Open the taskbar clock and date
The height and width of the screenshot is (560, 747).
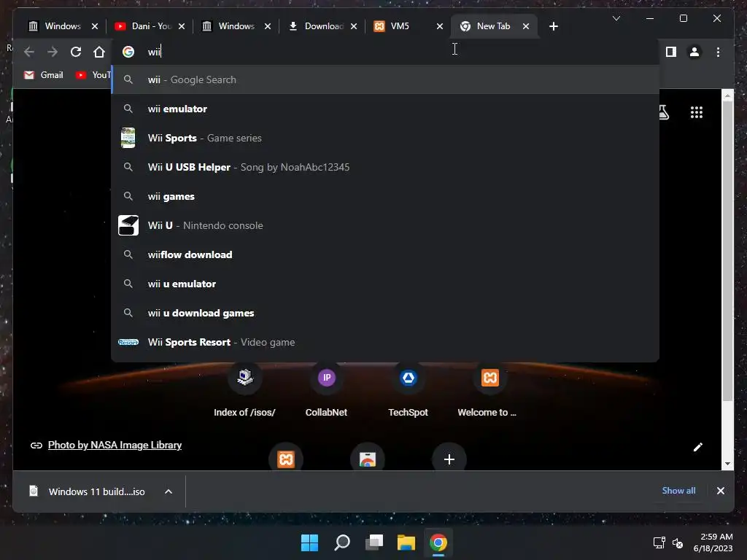tap(713, 542)
